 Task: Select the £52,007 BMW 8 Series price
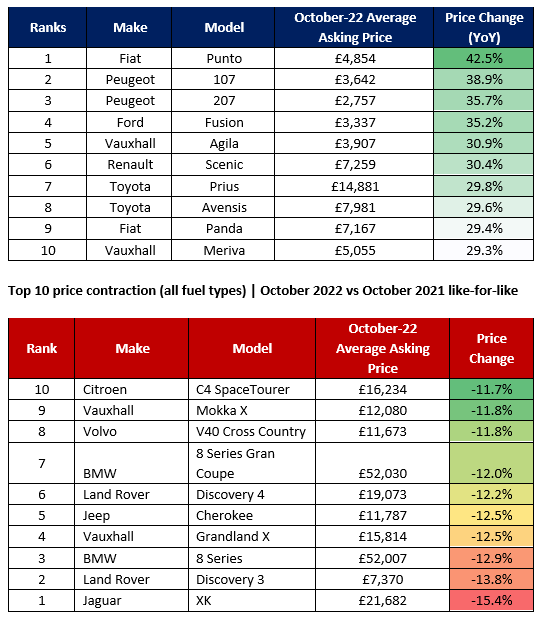click(382, 558)
